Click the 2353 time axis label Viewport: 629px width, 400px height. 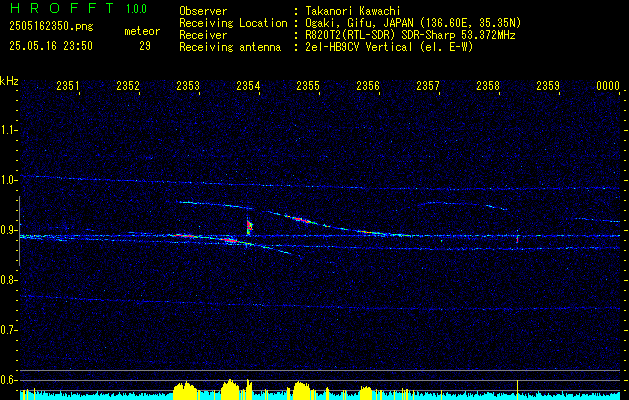tap(188, 86)
